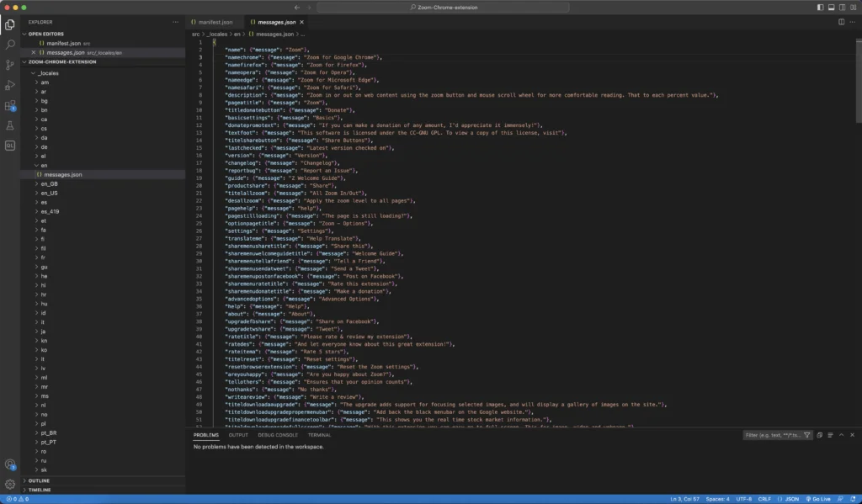Click the src breadcrumb segment
The image size is (862, 504).
[195, 34]
